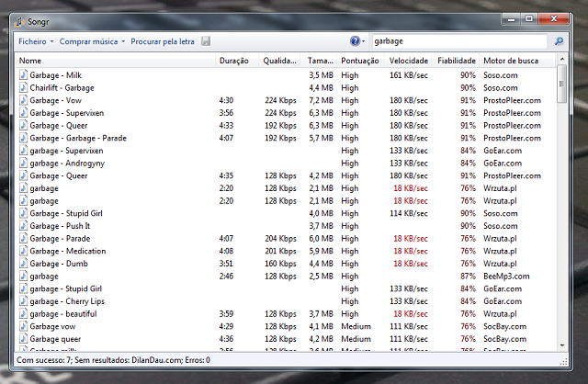588x384 pixels.
Task: Sort by the Nome column header
Action: 115,61
